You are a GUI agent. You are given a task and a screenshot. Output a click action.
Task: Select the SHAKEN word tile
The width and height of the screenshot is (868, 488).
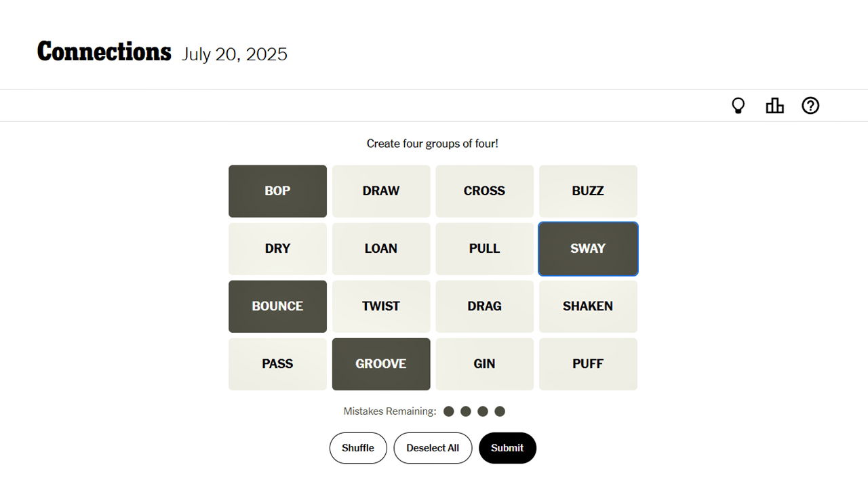pos(588,306)
